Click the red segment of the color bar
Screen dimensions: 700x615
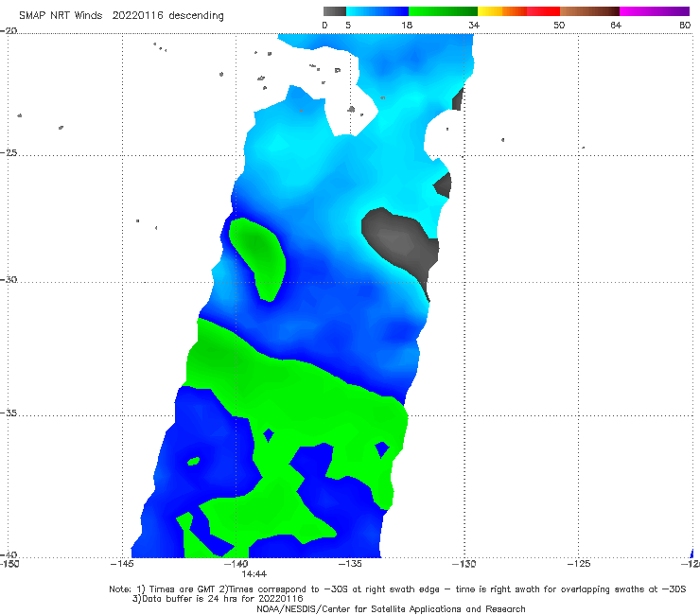click(x=543, y=11)
